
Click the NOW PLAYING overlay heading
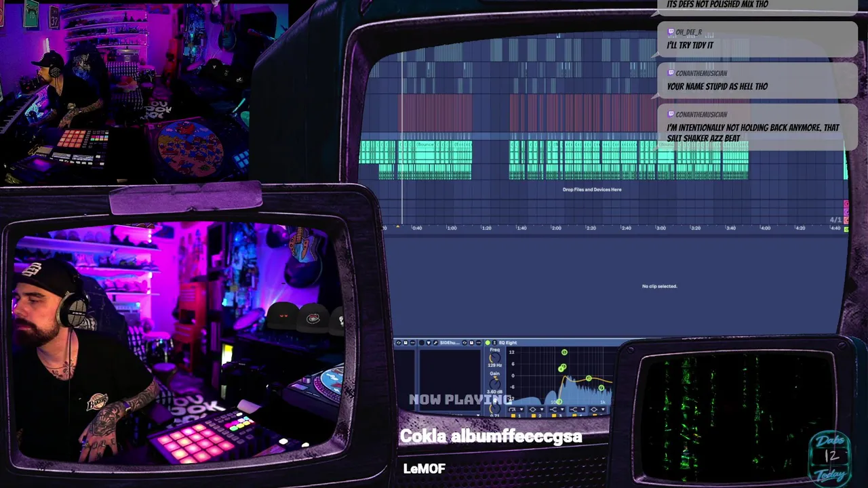(459, 399)
